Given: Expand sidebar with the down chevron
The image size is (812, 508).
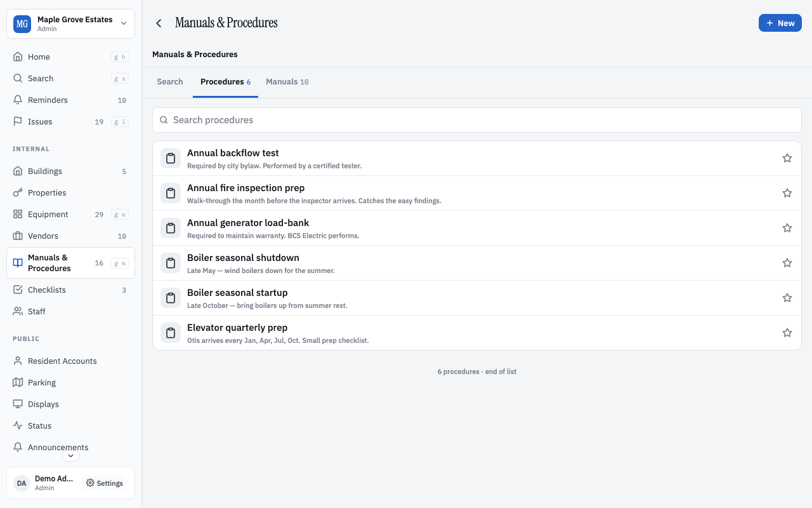Looking at the screenshot, I should (x=70, y=455).
